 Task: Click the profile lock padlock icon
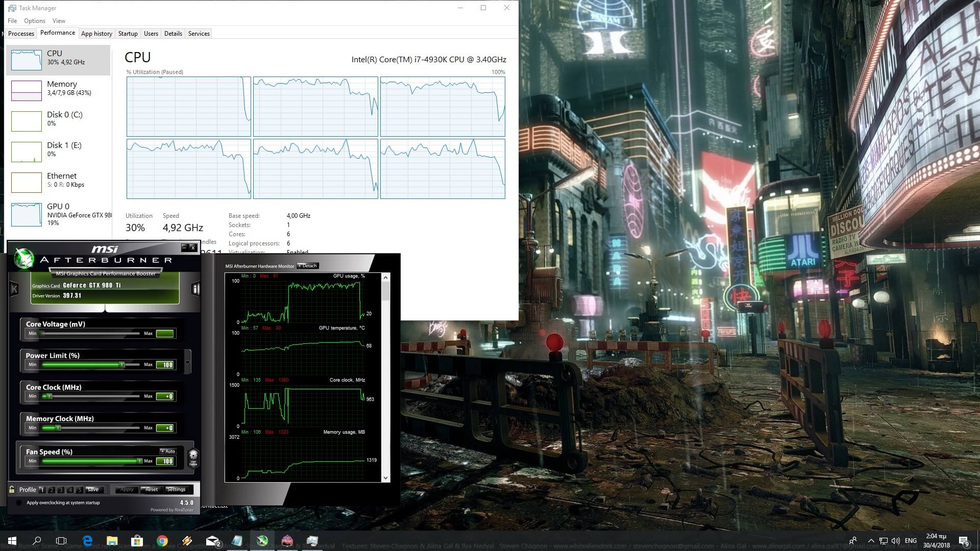click(x=12, y=489)
